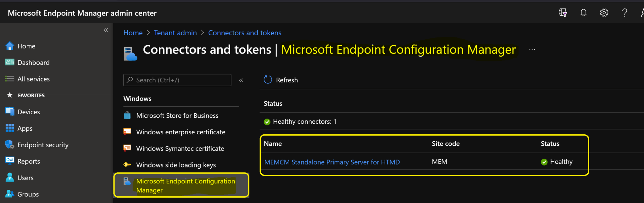
Task: Click the Dashboard chart icon
Action: click(x=10, y=62)
